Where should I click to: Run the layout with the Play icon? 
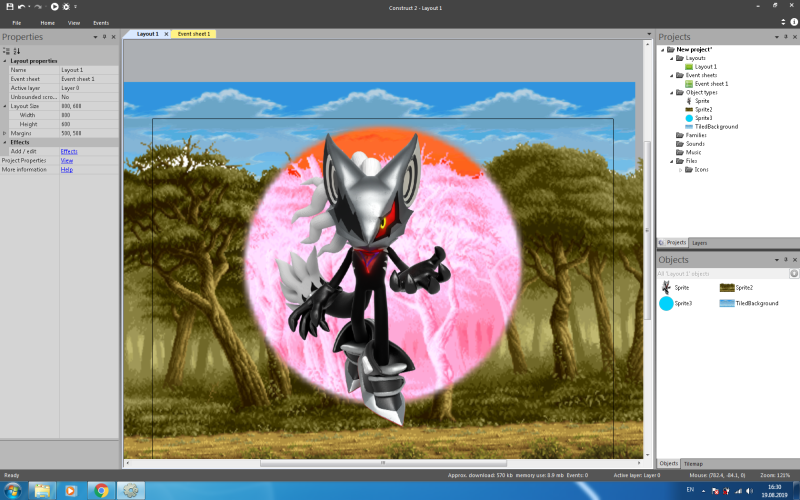[54, 7]
